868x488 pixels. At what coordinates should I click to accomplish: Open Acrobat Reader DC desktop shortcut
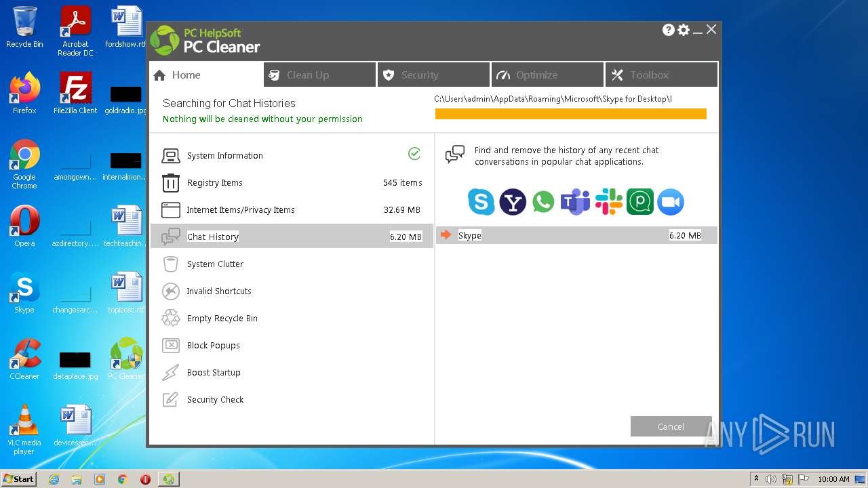tap(75, 31)
